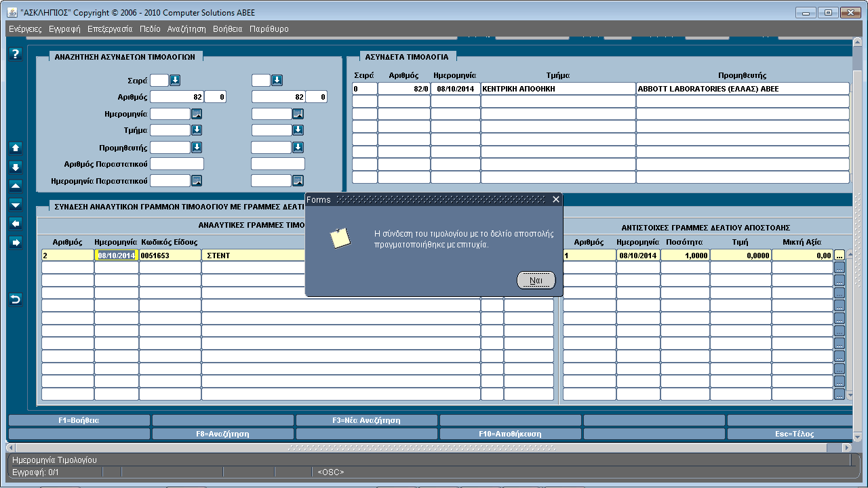This screenshot has height=488, width=868.
Task: Open the Πεδίο menu
Action: [150, 29]
